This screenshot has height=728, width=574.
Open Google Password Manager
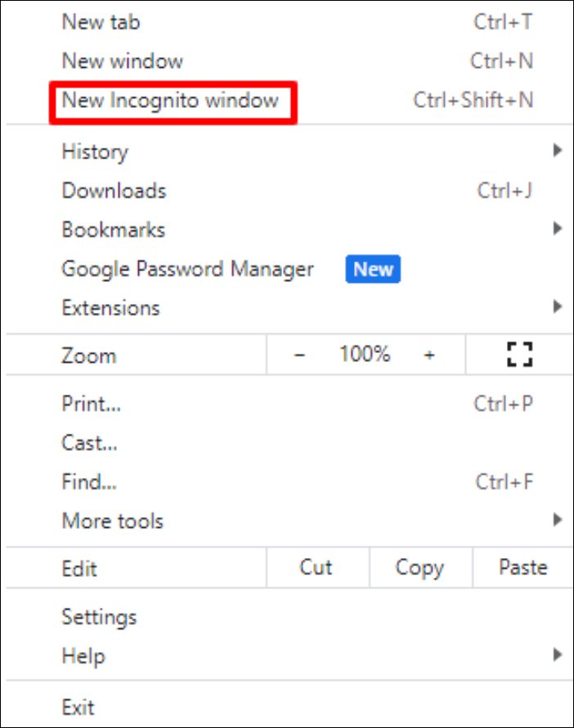point(187,270)
